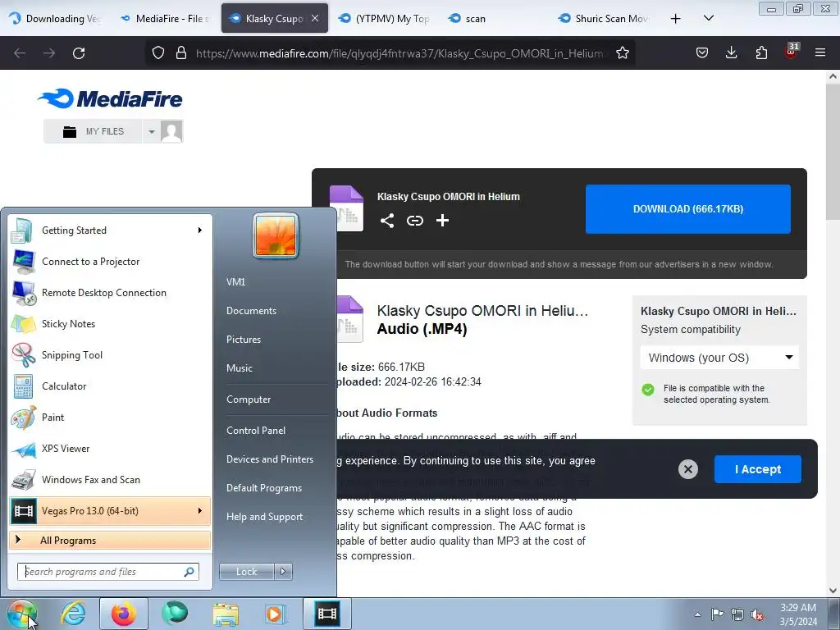Click the Search programs and files box
840x630 pixels.
click(x=107, y=572)
